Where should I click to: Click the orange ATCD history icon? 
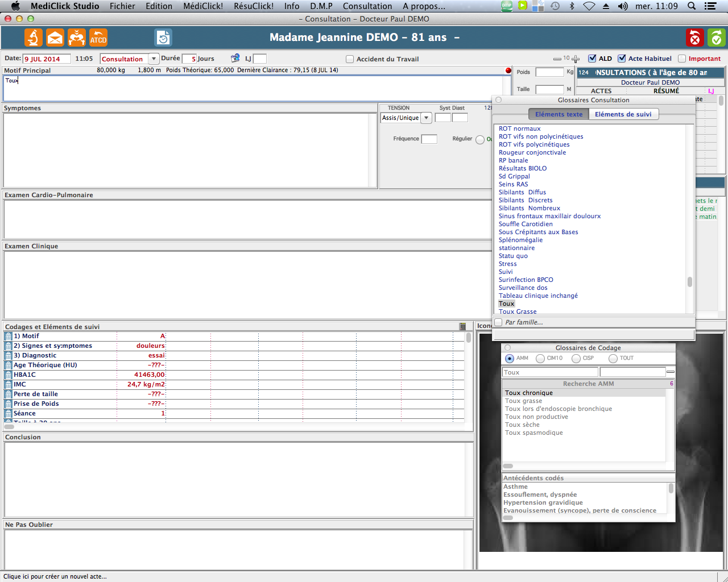pyautogui.click(x=98, y=38)
